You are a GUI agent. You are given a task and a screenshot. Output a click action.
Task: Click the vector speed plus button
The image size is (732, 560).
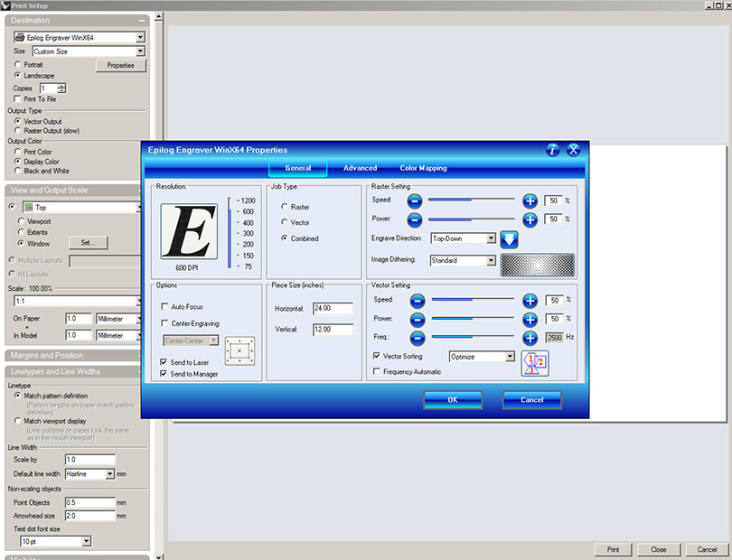530,301
